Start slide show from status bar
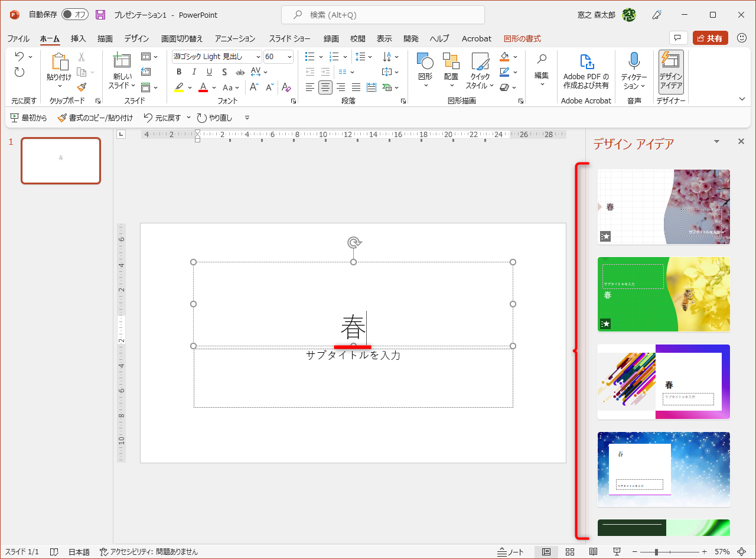Image resolution: width=756 pixels, height=559 pixels. [x=617, y=552]
